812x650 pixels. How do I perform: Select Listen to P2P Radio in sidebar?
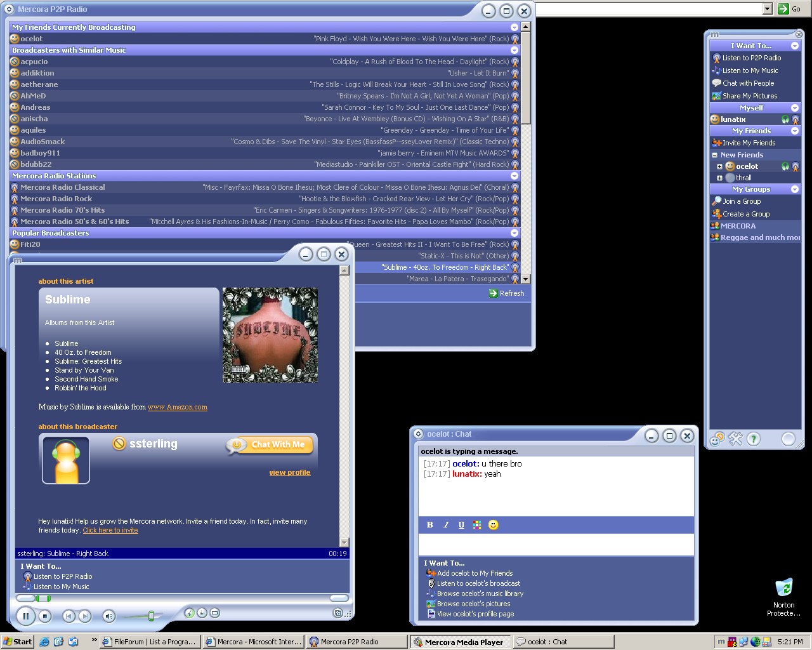pos(751,58)
